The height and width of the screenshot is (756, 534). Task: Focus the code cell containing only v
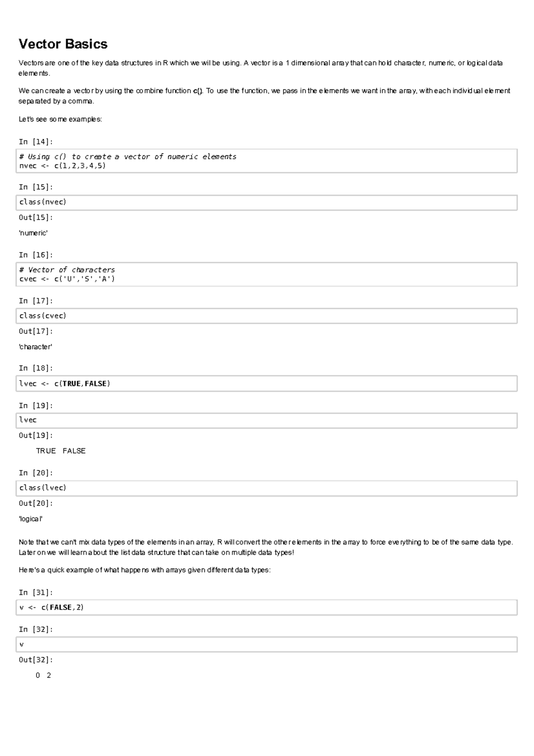click(x=266, y=644)
